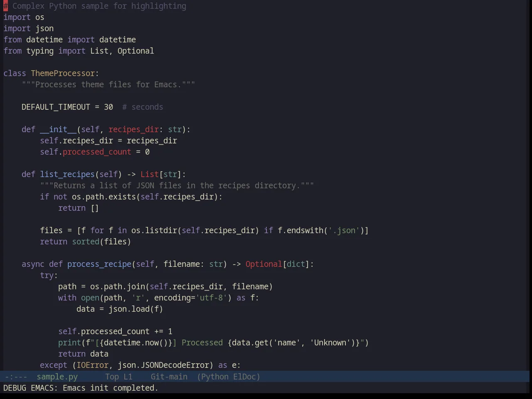Viewport: 532px width, 399px height.
Task: Click the process_recipe function name
Action: [99, 264]
